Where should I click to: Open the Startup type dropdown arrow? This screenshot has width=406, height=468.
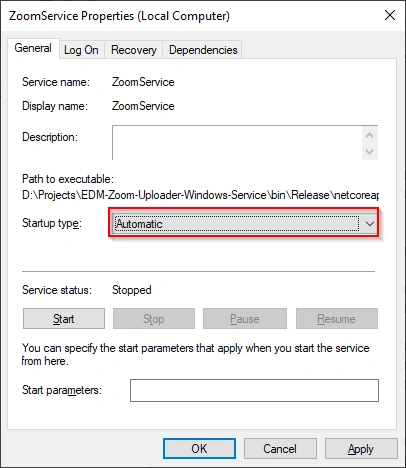coord(369,224)
